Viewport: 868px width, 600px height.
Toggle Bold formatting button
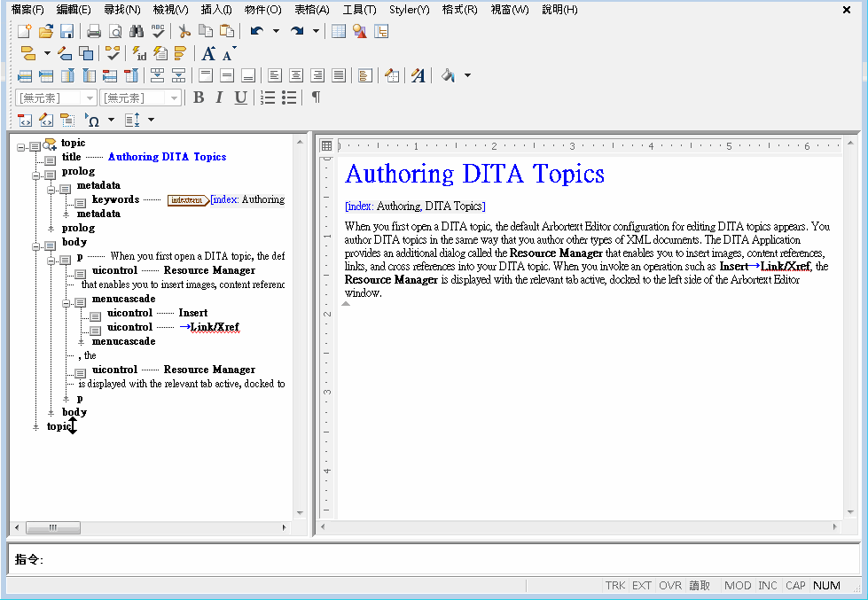tap(199, 98)
